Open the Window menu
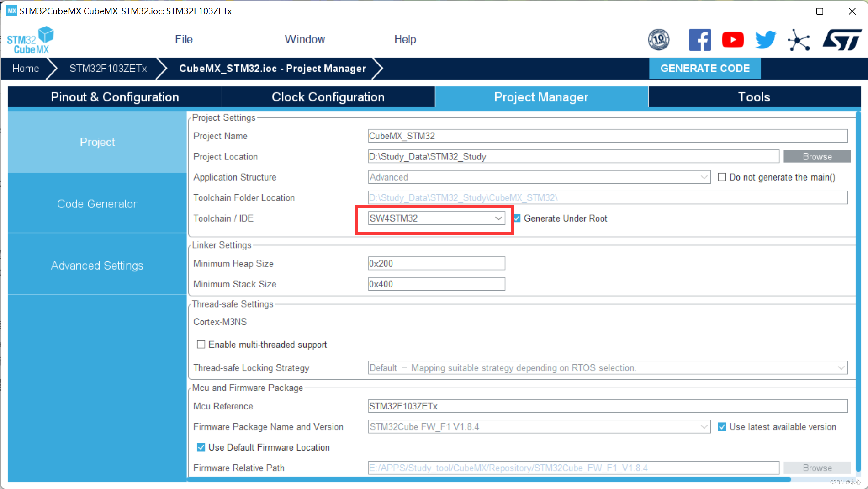Viewport: 868px width, 489px height. pos(305,39)
